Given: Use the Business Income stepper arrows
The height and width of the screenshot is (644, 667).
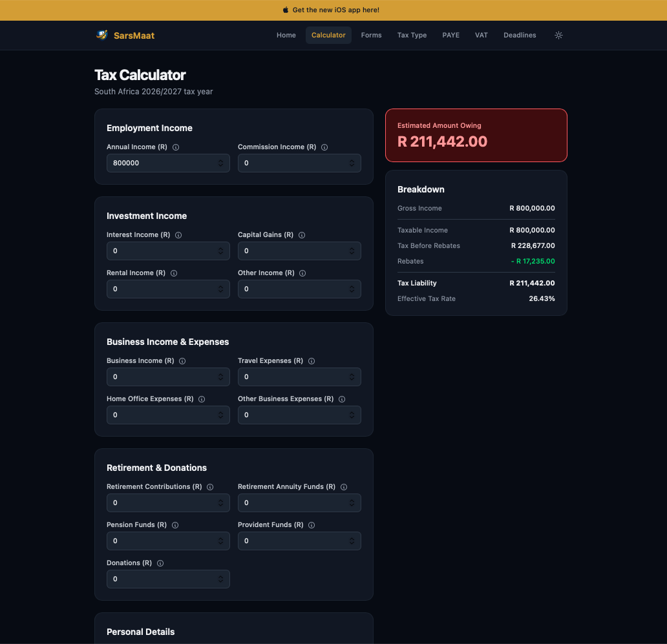Looking at the screenshot, I should [221, 377].
